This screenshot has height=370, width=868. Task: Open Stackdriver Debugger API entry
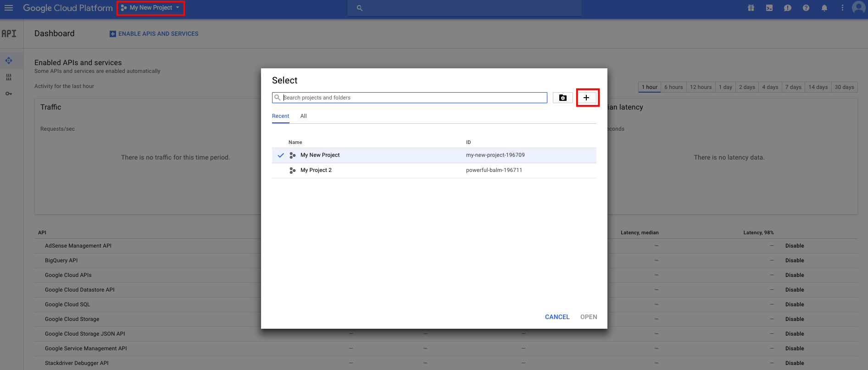tap(77, 363)
